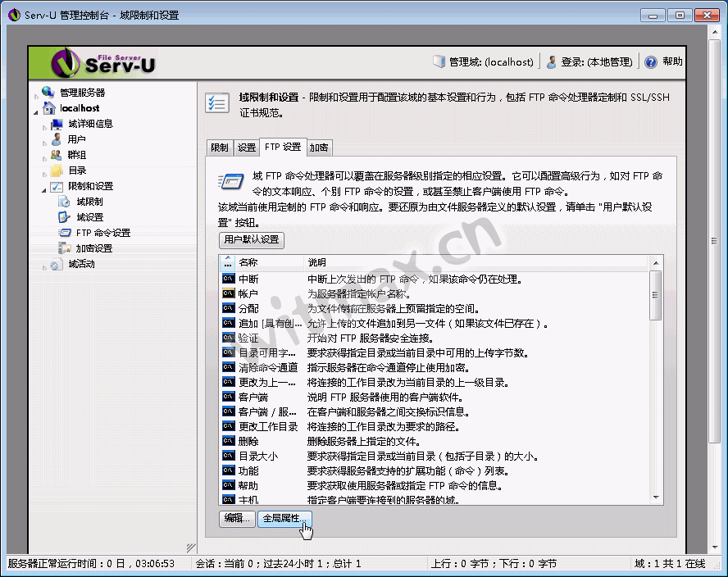The width and height of the screenshot is (728, 577).
Task: Select the 域限制 tree item
Action: pos(90,202)
